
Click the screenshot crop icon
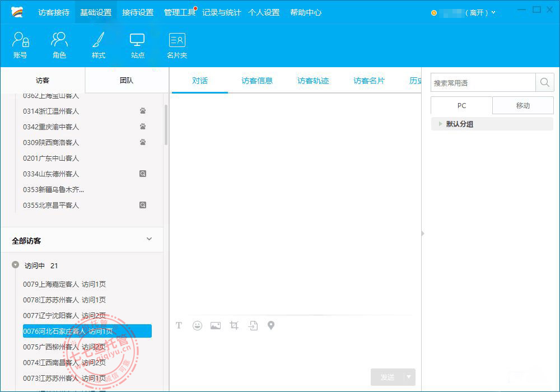click(x=234, y=325)
